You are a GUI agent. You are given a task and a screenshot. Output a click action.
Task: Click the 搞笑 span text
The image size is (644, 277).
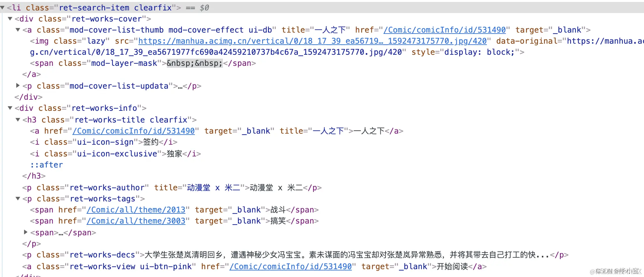(278, 221)
